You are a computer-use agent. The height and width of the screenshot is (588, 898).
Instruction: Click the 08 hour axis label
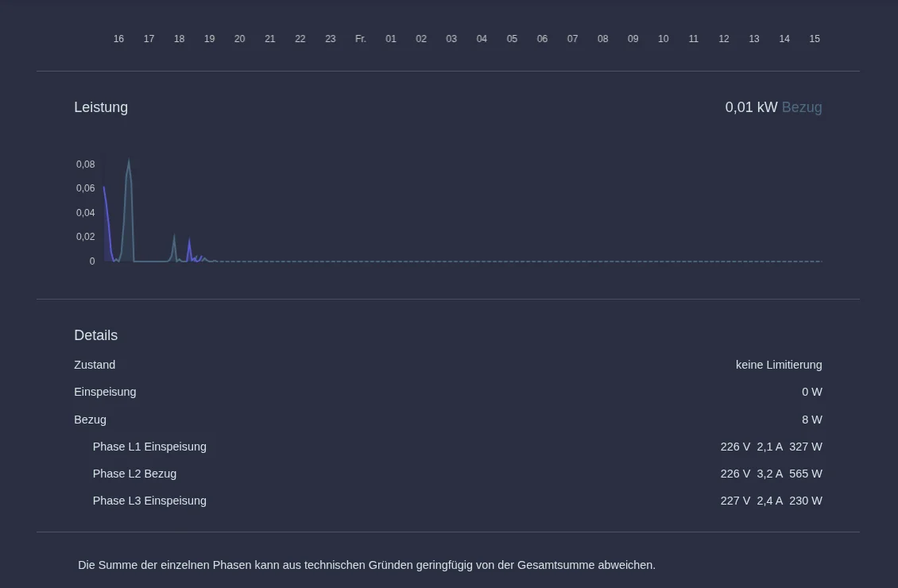pos(602,39)
